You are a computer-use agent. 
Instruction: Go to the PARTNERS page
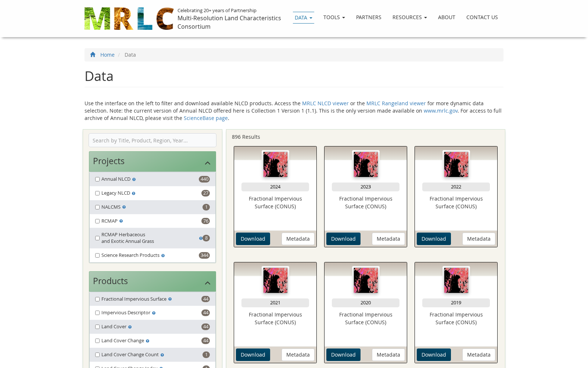369,17
